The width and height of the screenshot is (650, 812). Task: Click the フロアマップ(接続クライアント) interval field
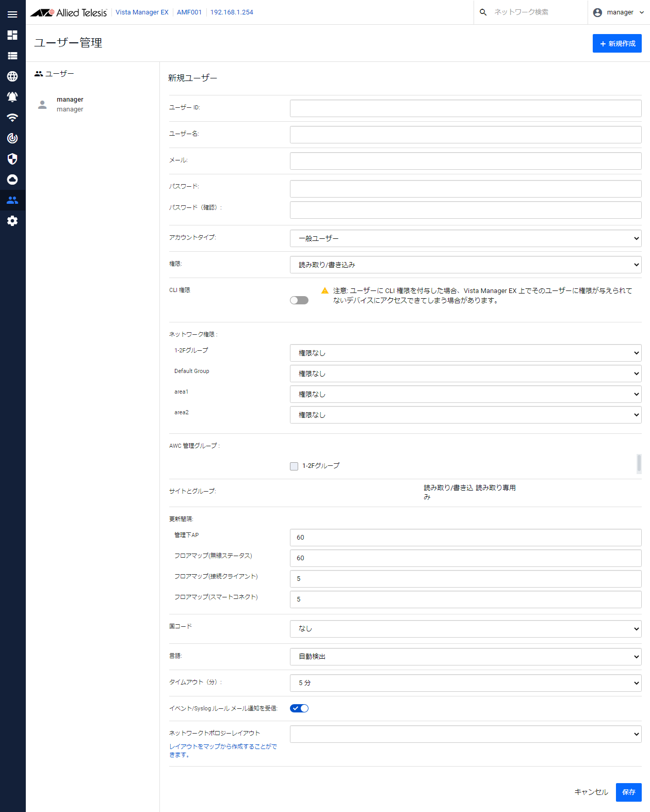(x=466, y=578)
